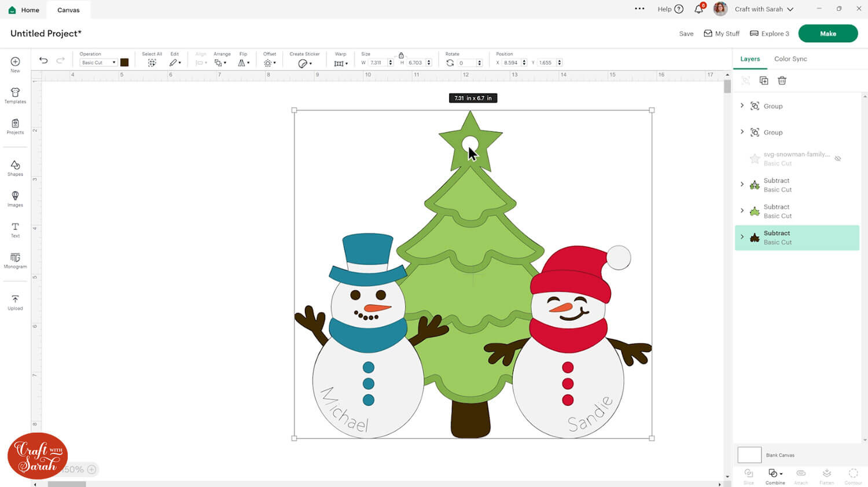Add text with the Text tool

tap(15, 229)
